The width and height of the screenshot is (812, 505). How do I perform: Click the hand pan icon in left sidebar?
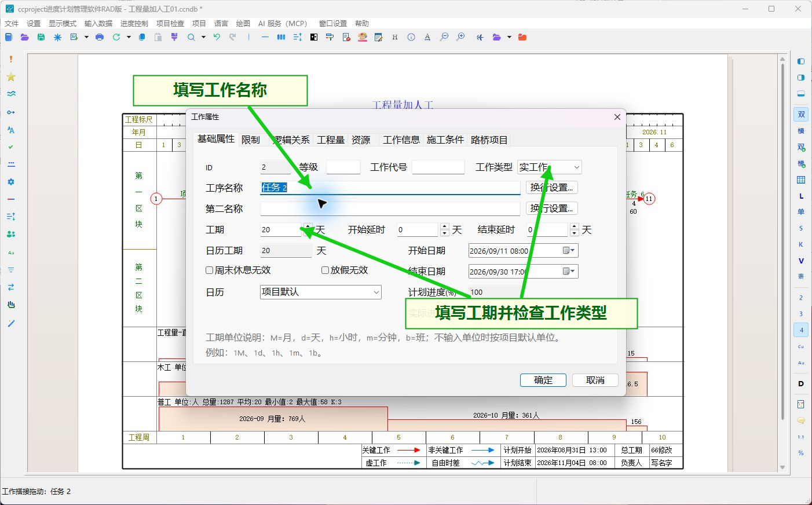(x=11, y=305)
